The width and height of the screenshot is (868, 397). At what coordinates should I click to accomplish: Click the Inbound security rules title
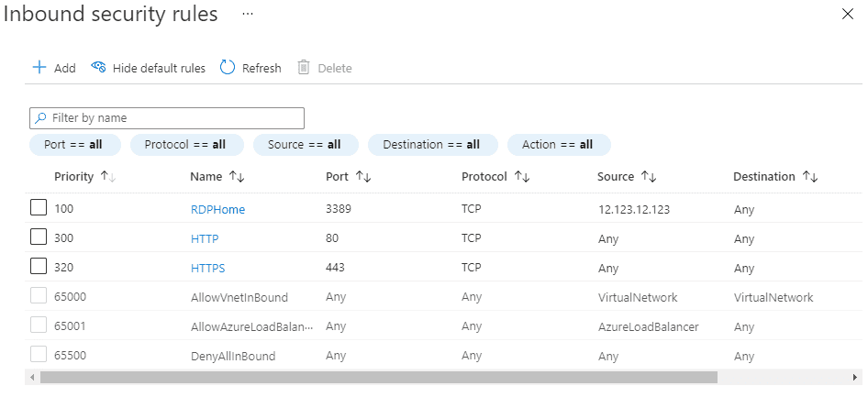(x=111, y=15)
